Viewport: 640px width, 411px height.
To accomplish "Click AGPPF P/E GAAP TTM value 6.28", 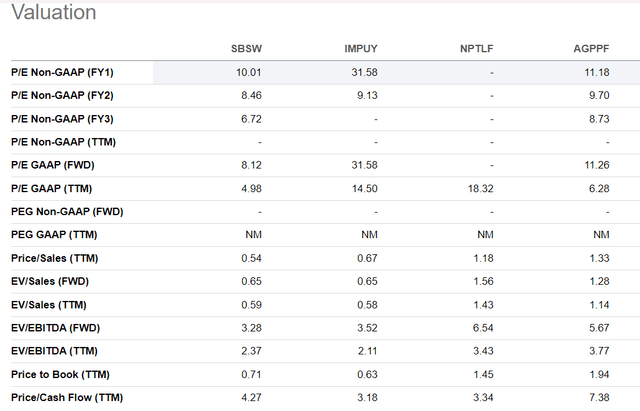I will coord(599,189).
